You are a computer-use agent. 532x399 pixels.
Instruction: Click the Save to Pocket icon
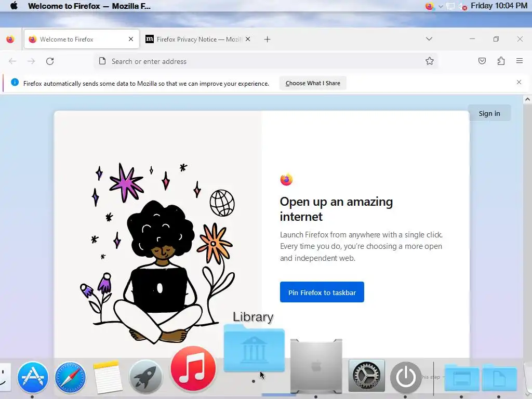482,61
